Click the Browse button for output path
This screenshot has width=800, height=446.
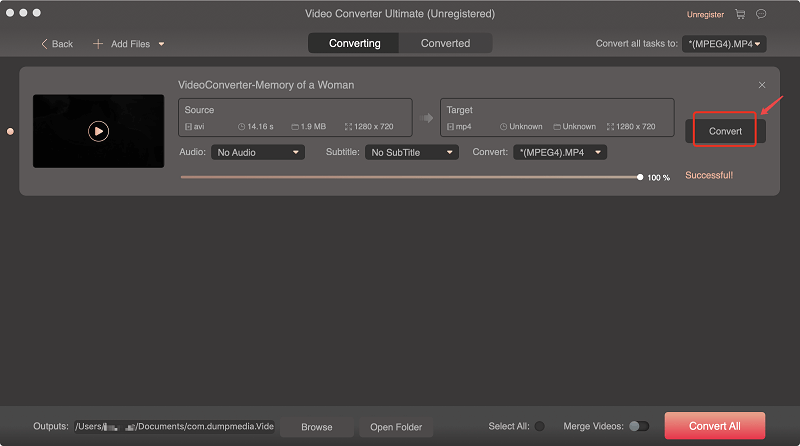(x=316, y=427)
